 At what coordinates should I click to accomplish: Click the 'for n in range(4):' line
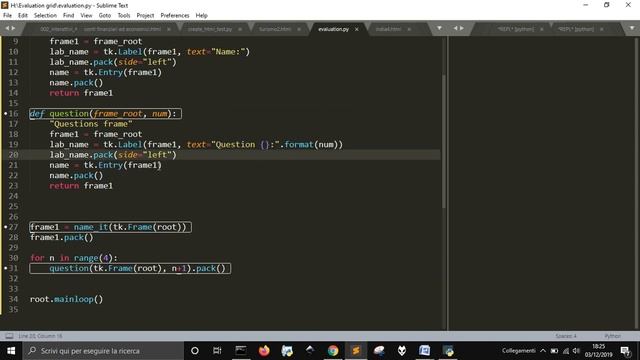coord(73,258)
